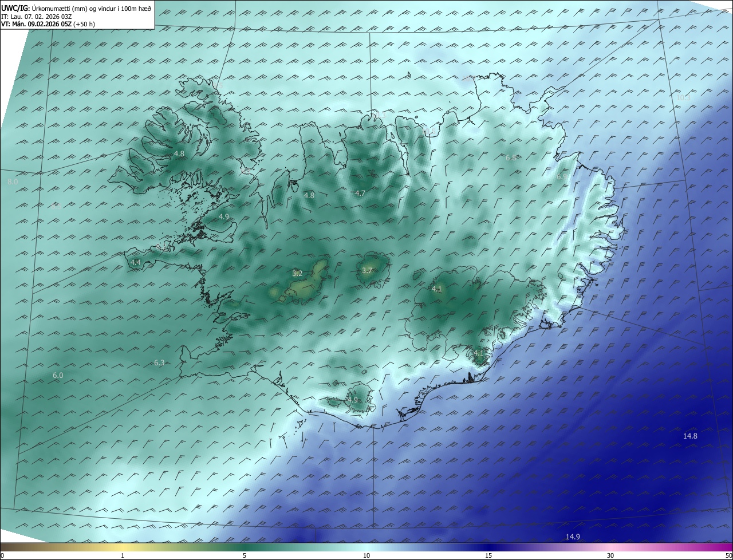Screen dimensions: 733x560
Task: Click the 8.0 value label at the map edge
Action: (13, 182)
